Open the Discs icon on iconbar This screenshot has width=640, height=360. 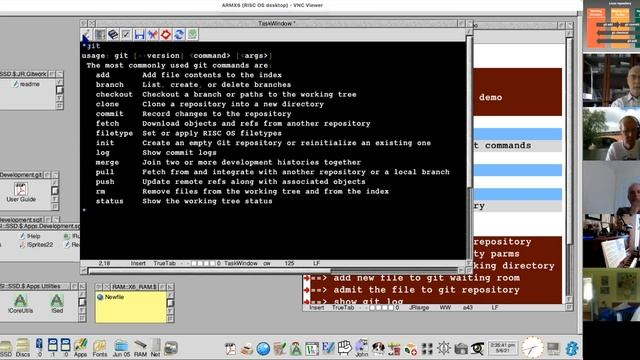(x=23, y=348)
